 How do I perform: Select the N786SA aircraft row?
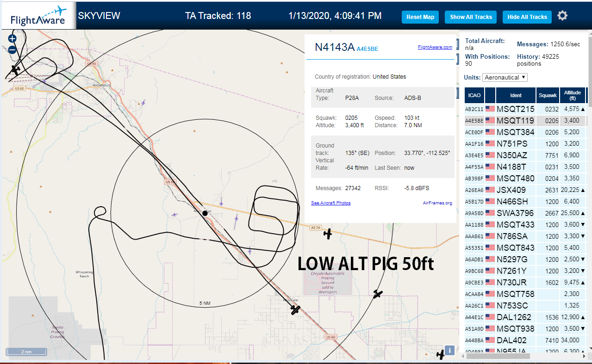526,236
